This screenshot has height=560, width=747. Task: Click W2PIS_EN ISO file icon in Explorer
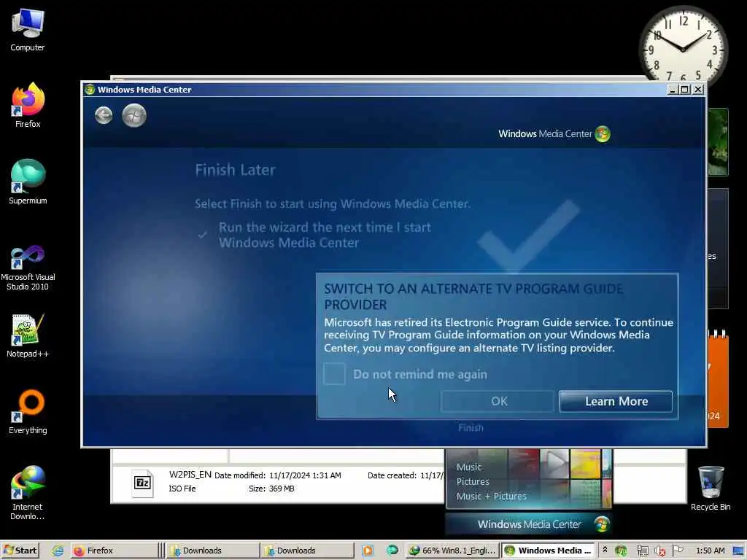click(x=142, y=483)
